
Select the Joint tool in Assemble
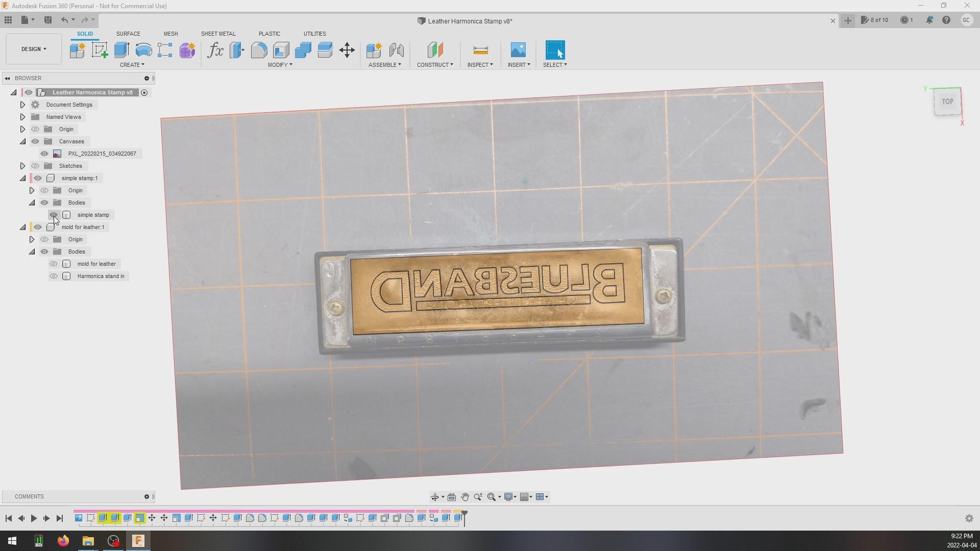pos(397,50)
